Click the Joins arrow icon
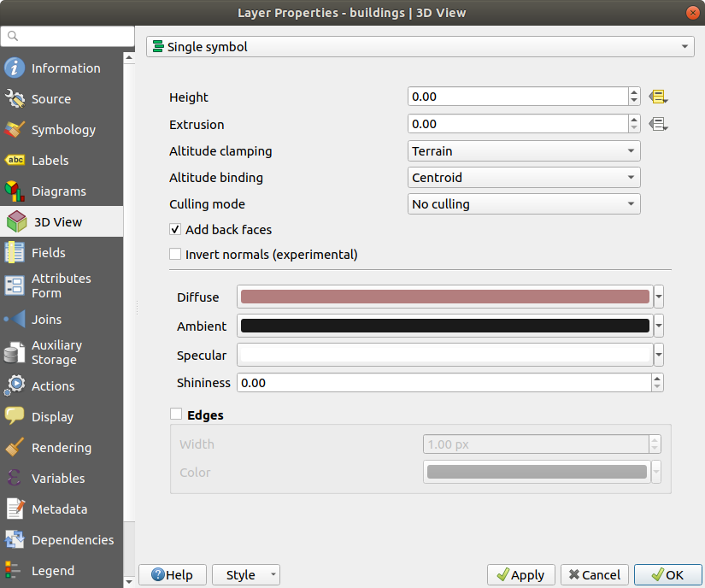 pyautogui.click(x=15, y=319)
